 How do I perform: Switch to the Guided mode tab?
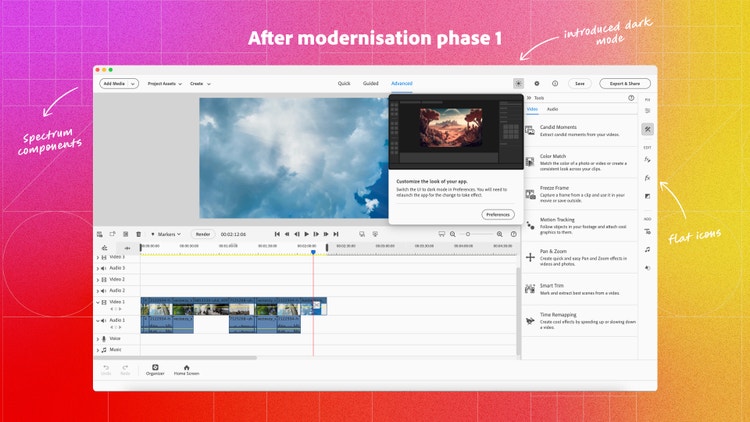[x=371, y=84]
